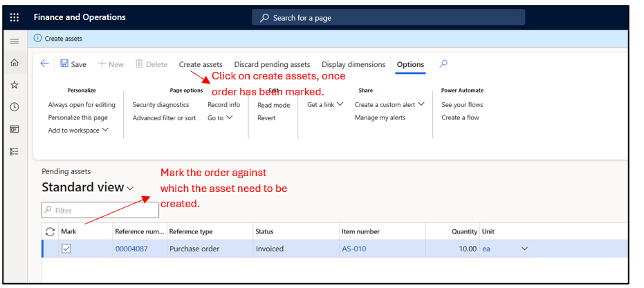Click the info icon in message bar

point(38,38)
